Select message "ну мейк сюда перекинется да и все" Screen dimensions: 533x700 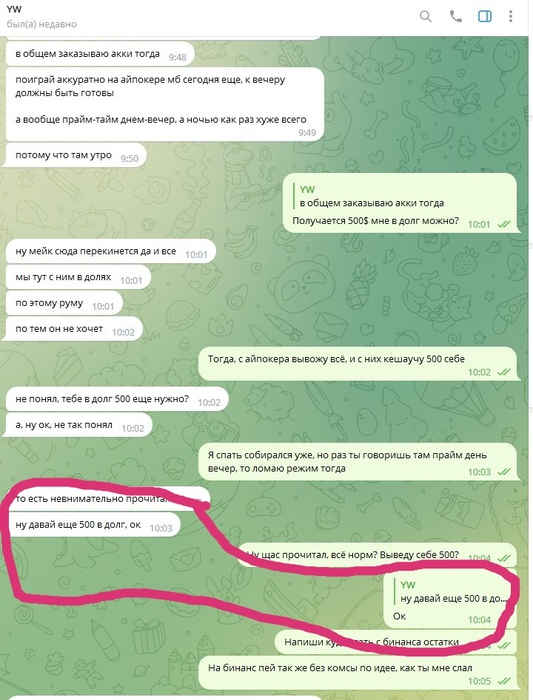[x=111, y=252]
